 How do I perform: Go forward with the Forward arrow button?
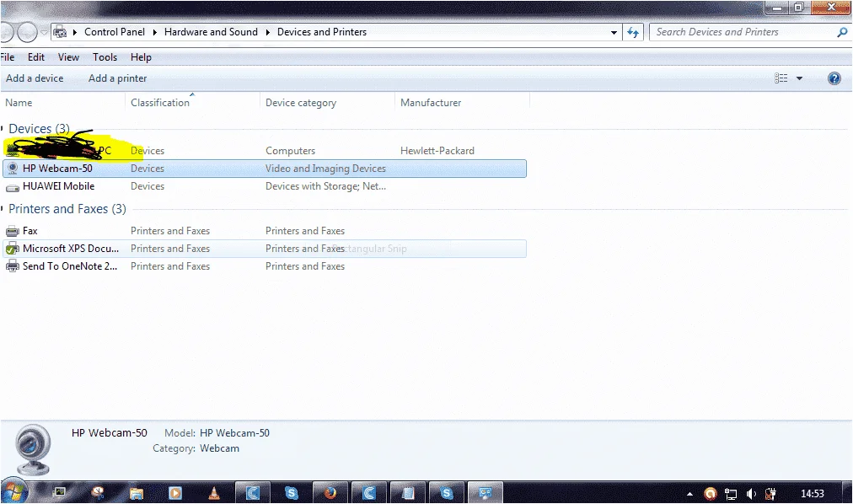(27, 32)
